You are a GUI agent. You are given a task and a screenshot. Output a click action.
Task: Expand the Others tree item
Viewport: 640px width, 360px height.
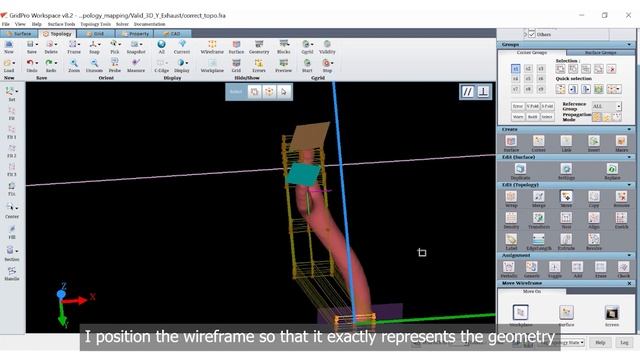tap(525, 34)
